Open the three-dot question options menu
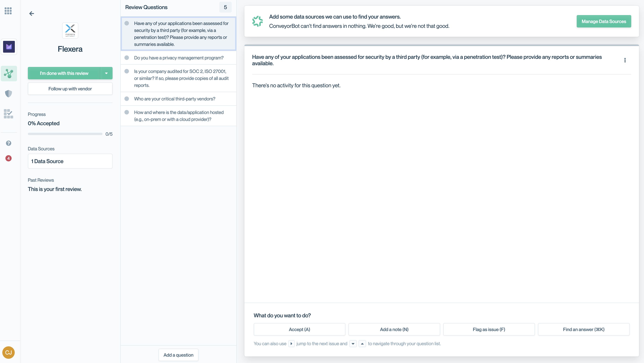Screen dimensions: 644x363 pos(625,60)
